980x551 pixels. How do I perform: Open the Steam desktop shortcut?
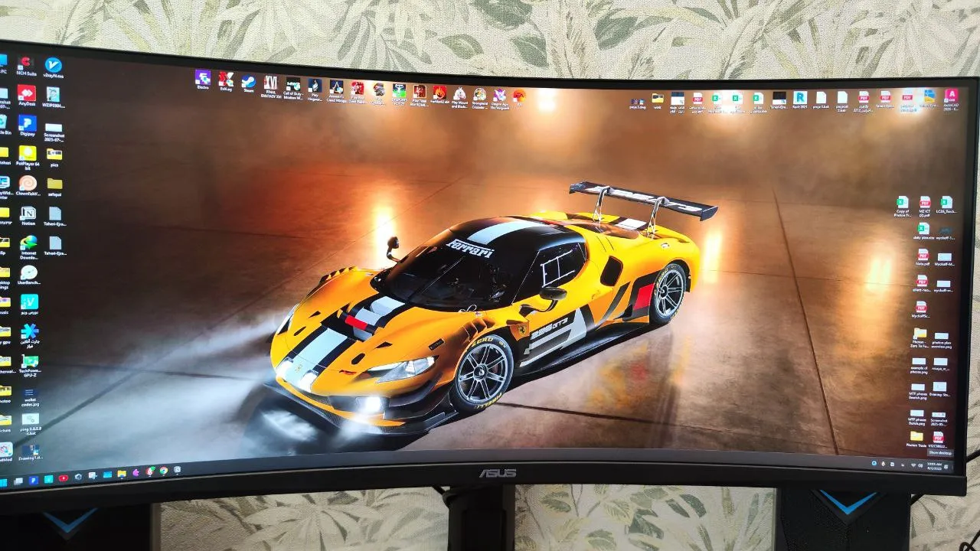pyautogui.click(x=248, y=82)
